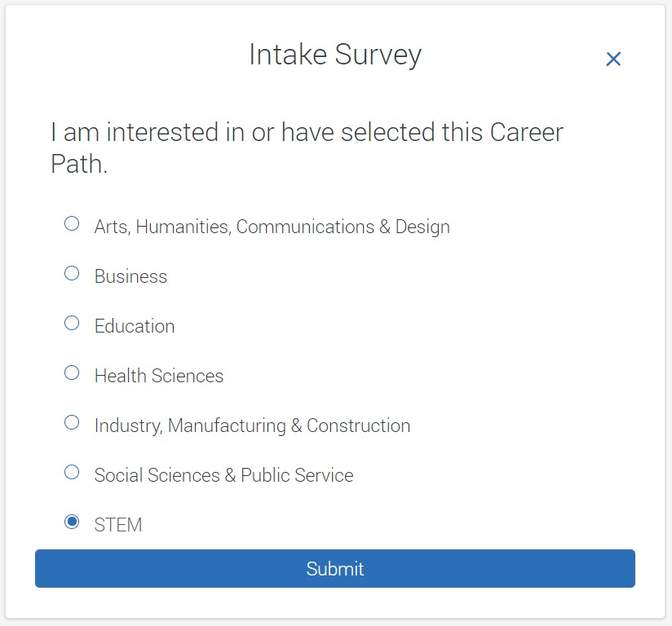Viewport: 672px width, 626px height.
Task: Click the Social Sciences & Public Service label
Action: (x=223, y=475)
